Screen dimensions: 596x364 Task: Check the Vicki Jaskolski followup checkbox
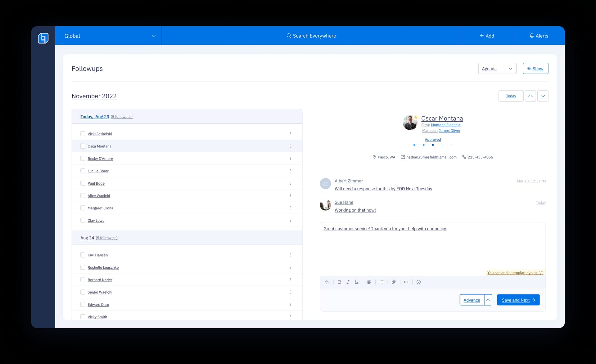tap(83, 134)
